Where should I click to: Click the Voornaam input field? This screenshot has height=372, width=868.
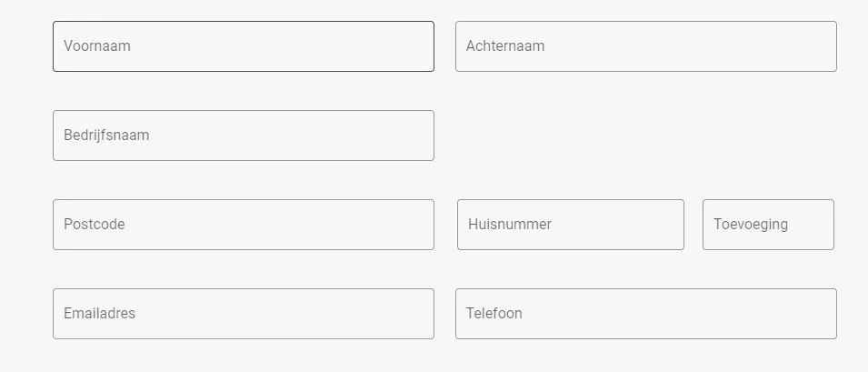pyautogui.click(x=243, y=46)
